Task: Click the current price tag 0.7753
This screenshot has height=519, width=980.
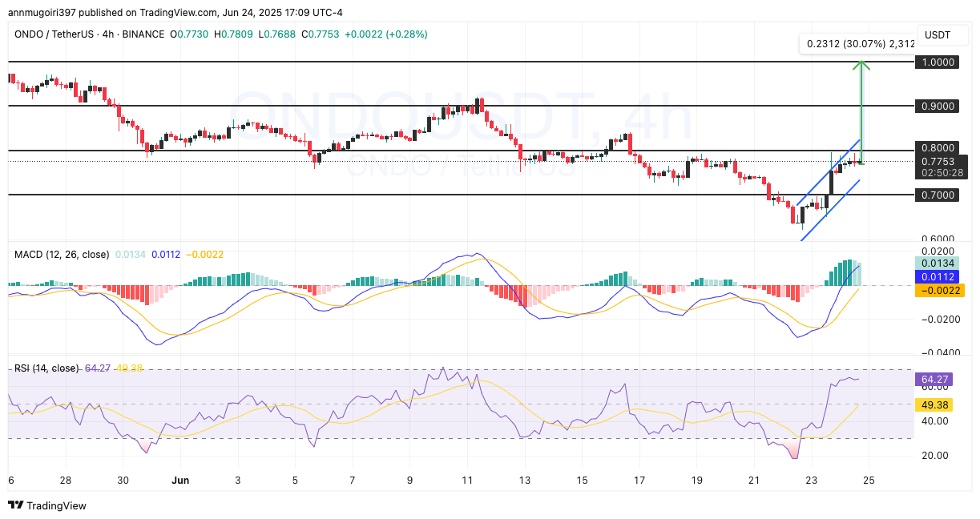Action: coord(937,161)
